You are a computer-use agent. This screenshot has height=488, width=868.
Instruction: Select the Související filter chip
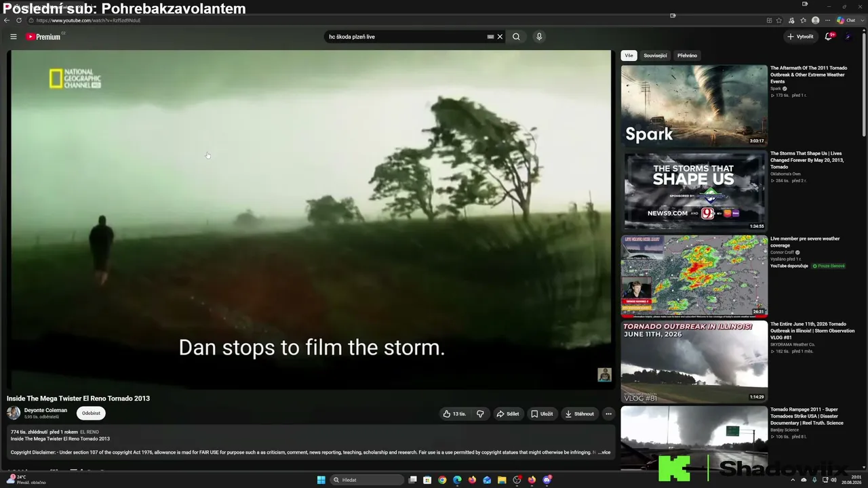tap(655, 56)
